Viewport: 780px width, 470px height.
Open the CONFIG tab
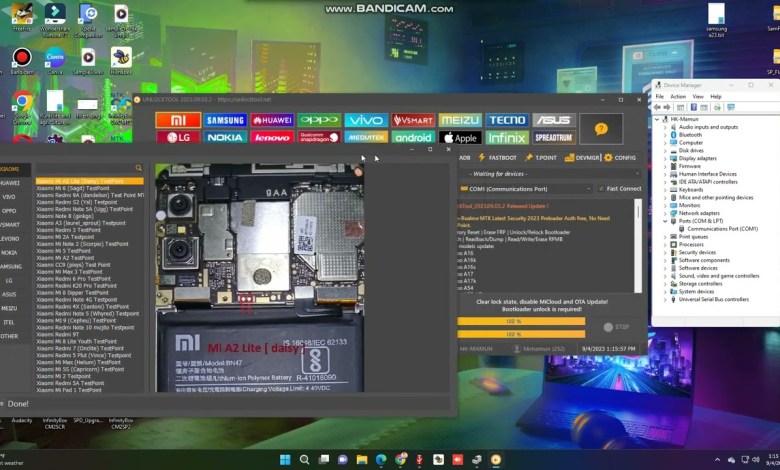click(620, 158)
